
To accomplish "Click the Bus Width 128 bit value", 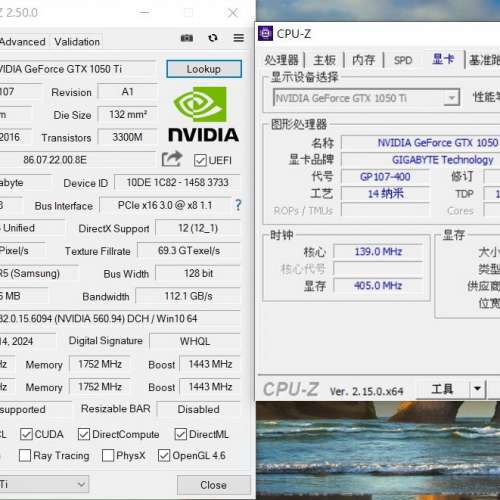I will (x=198, y=273).
